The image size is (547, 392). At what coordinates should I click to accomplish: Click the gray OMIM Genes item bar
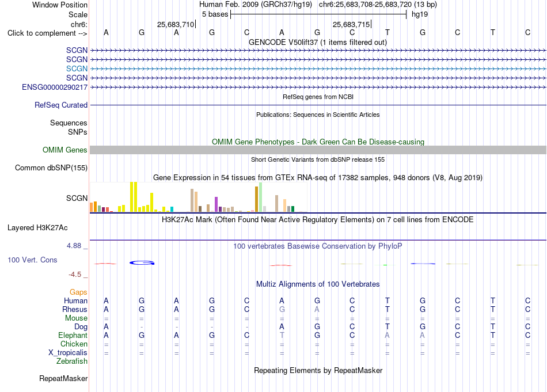(x=318, y=150)
